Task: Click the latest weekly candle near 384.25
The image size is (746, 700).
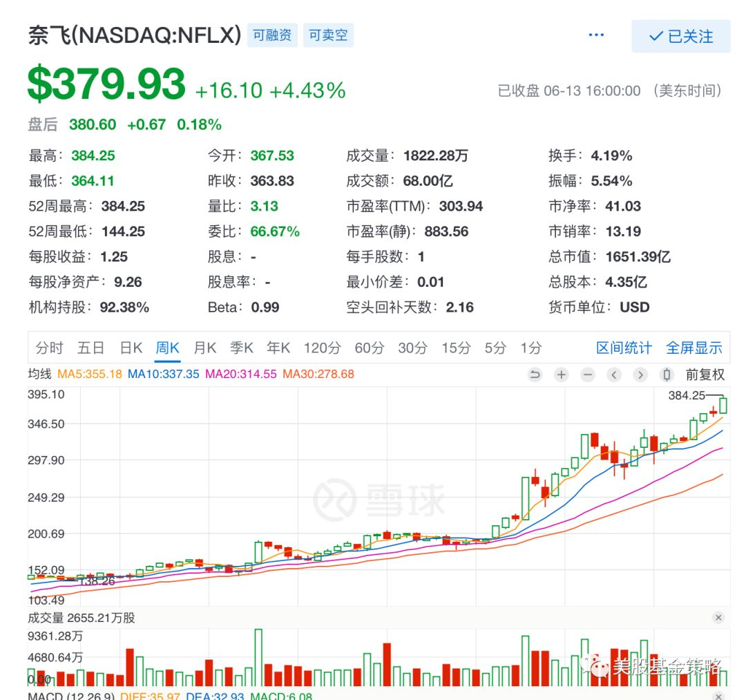Action: coord(723,405)
